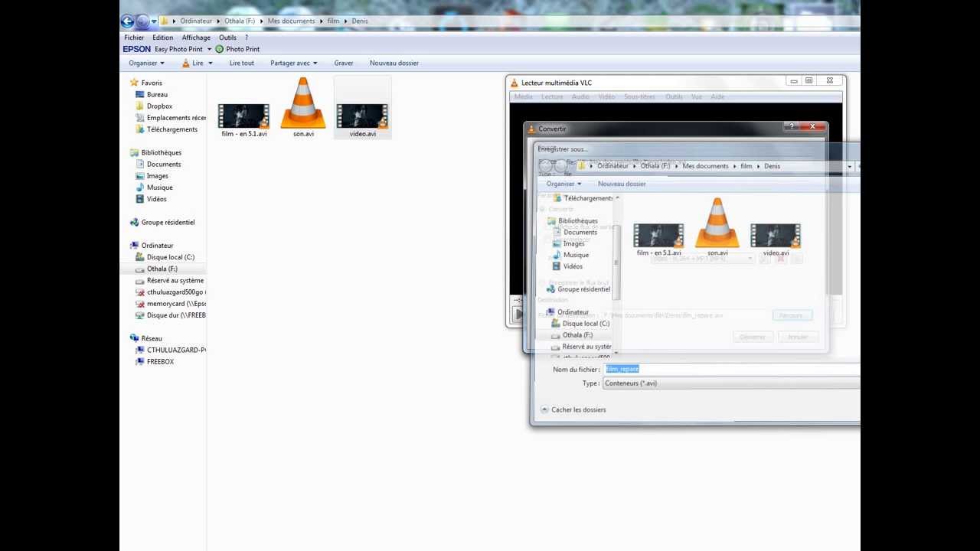Open the Affichage menu in Explorer

(196, 37)
